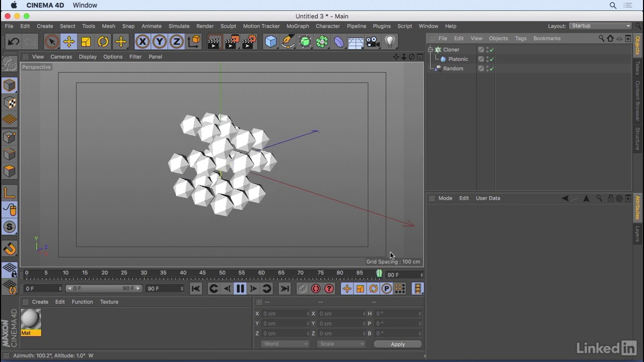Image resolution: width=644 pixels, height=362 pixels.
Task: Click the Make Editable icon in left sidebar
Action: (10, 64)
